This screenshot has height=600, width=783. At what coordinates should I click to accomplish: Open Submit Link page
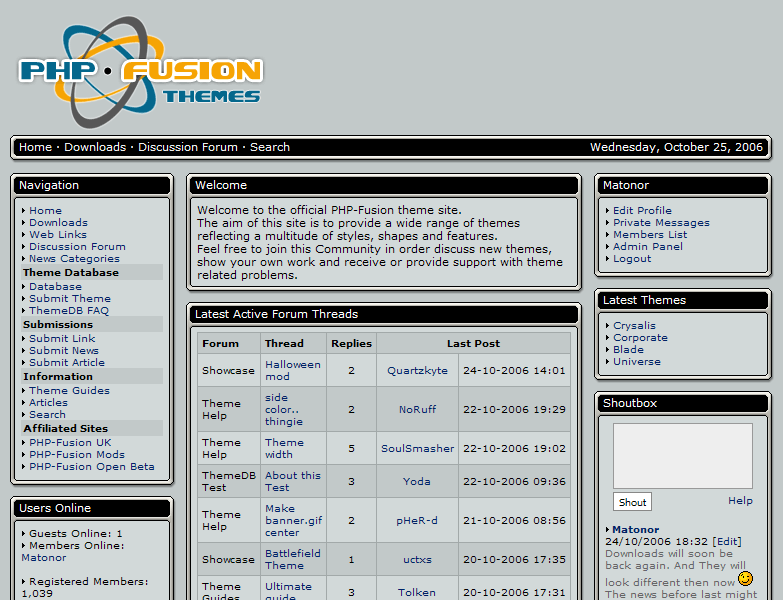coord(62,338)
